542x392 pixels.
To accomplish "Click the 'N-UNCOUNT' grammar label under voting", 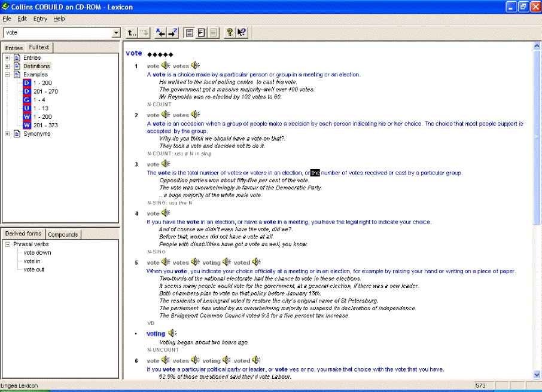I will pos(163,350).
